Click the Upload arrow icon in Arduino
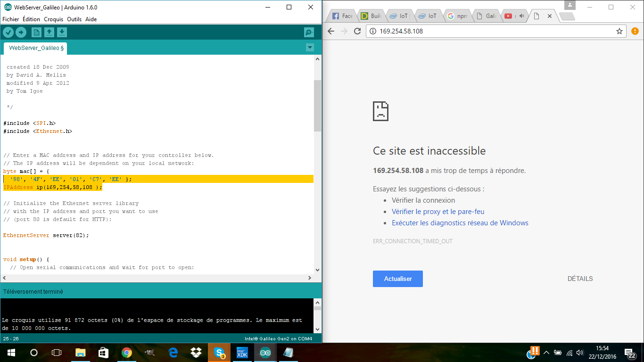Viewport: 644px width, 362px height. point(21,32)
